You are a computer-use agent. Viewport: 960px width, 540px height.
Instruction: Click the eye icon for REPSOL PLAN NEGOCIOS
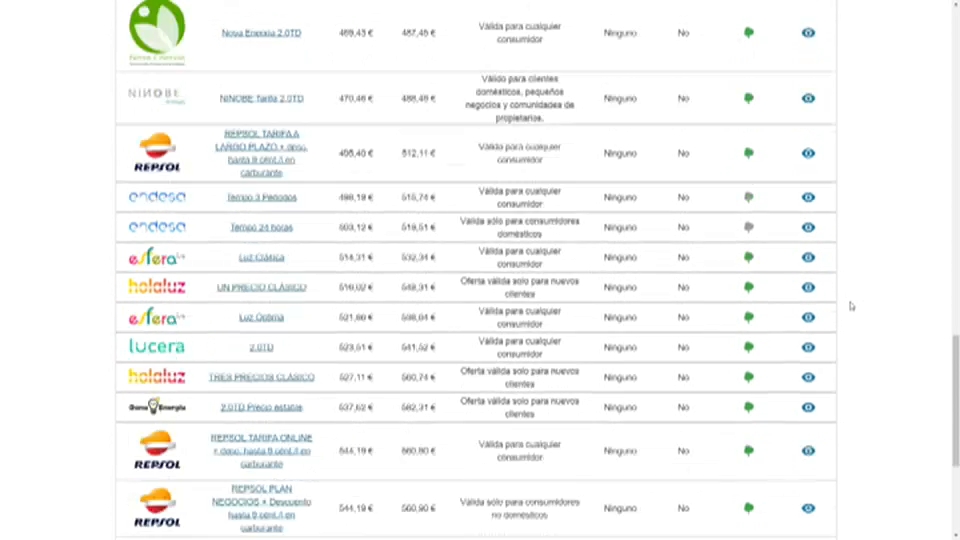[808, 508]
